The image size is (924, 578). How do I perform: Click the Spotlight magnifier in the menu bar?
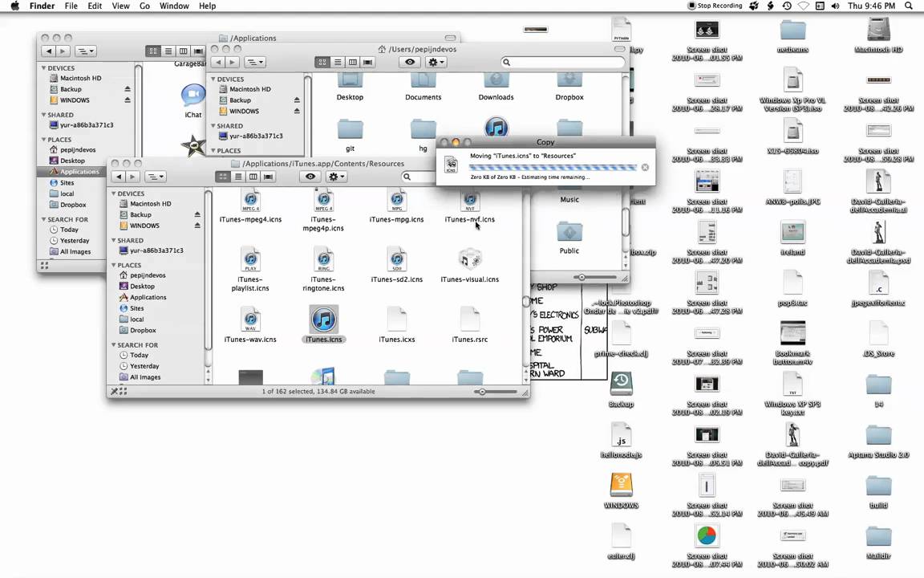909,6
